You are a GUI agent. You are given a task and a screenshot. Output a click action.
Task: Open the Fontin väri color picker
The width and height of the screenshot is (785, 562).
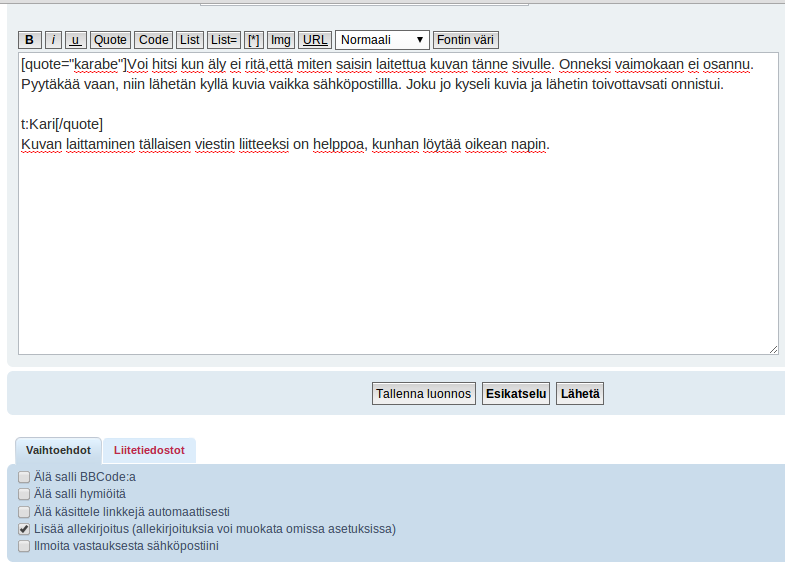coord(465,40)
